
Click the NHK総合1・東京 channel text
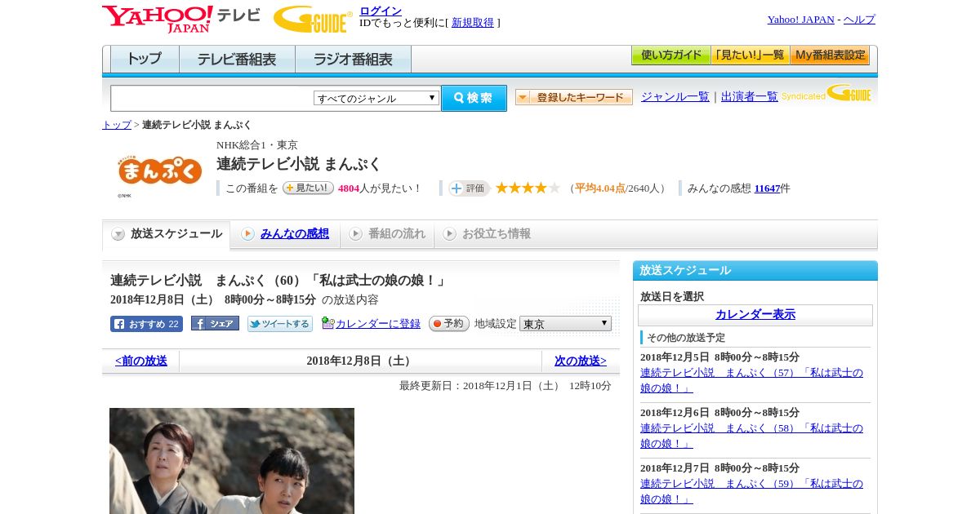point(257,145)
